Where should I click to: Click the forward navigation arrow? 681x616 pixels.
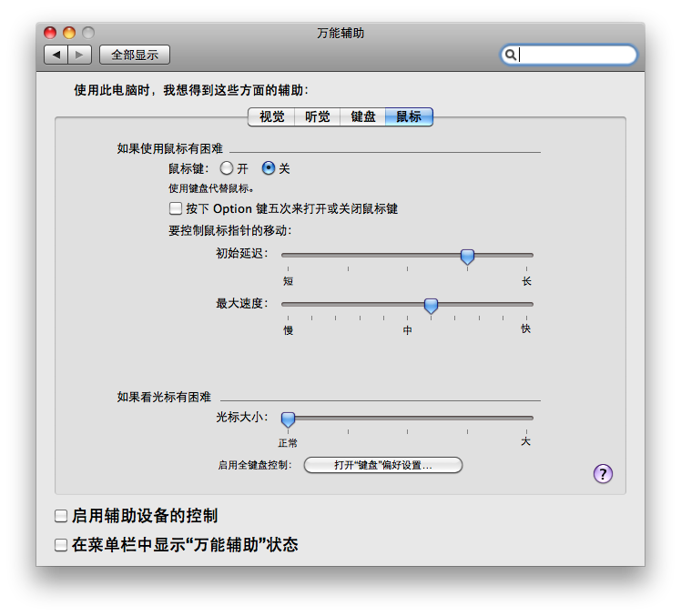click(79, 55)
